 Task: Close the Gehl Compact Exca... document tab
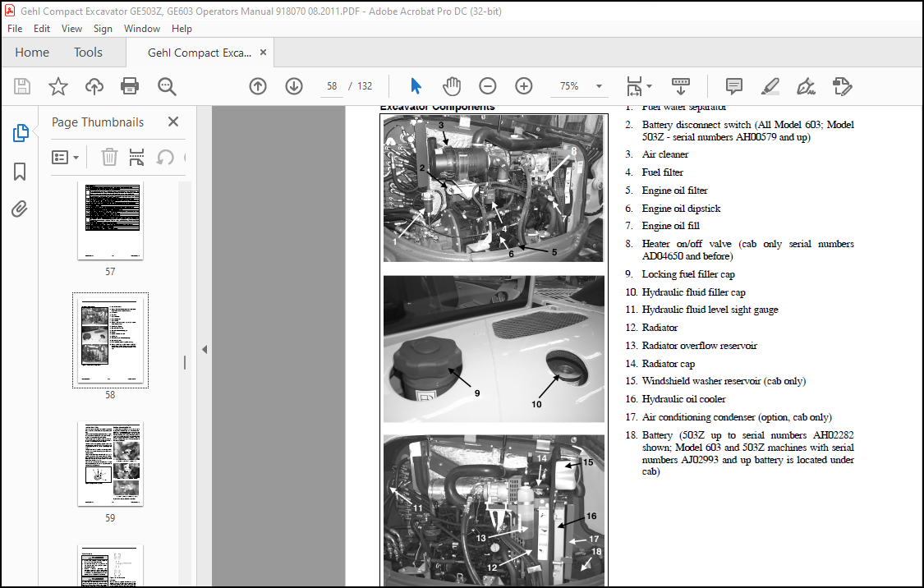(x=264, y=52)
